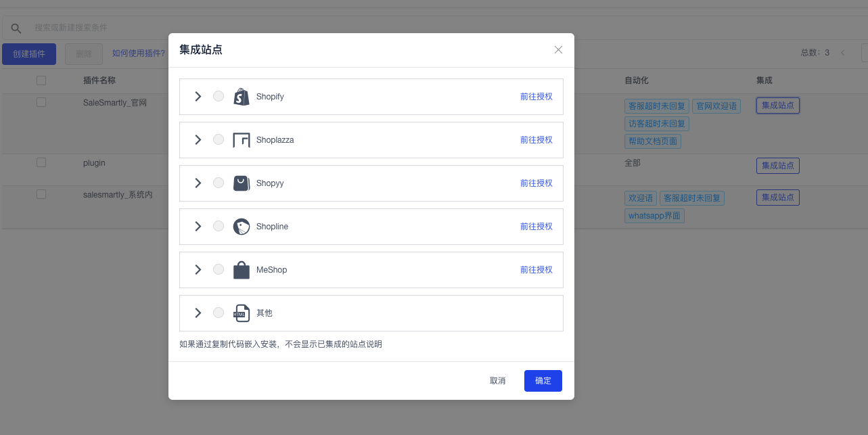Expand the Shopline row chevron
This screenshot has height=435, width=868.
point(198,227)
